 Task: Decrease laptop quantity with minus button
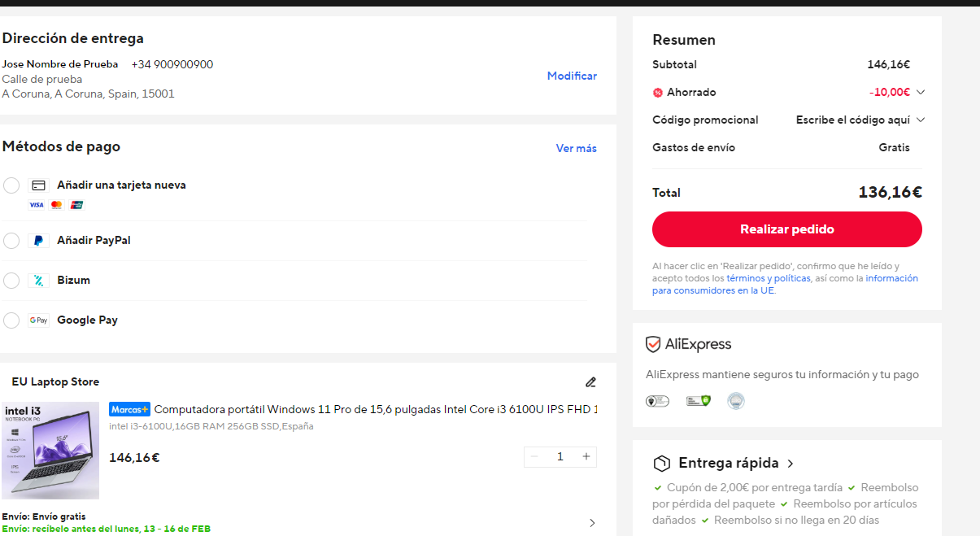click(x=534, y=456)
